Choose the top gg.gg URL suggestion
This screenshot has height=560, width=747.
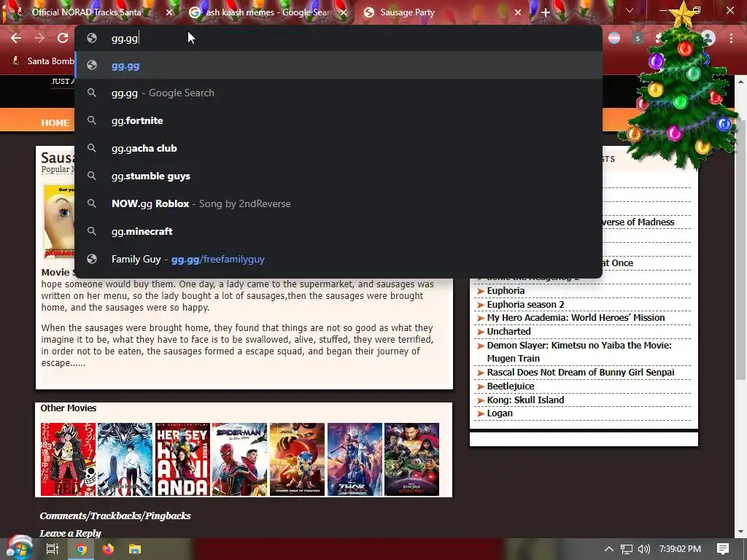point(338,66)
